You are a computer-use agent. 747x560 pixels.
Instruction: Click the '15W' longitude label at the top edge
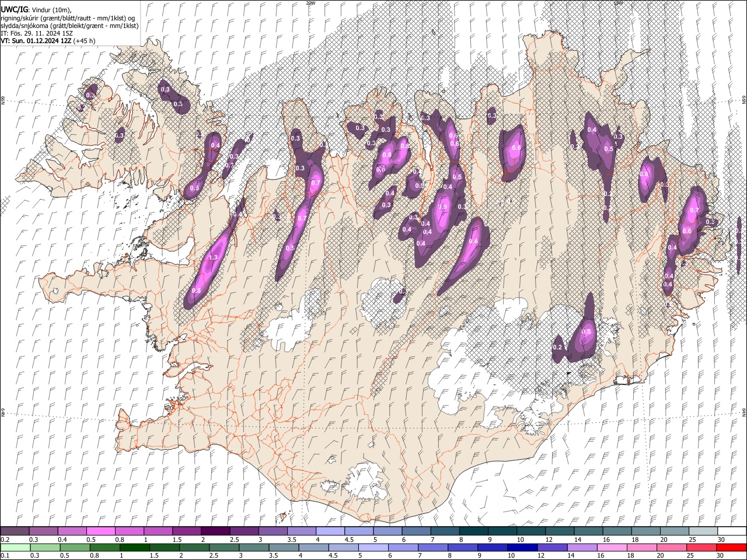(618, 3)
